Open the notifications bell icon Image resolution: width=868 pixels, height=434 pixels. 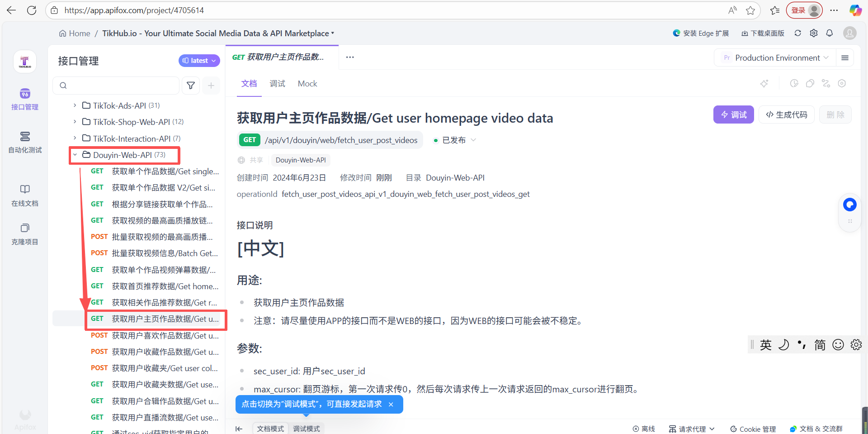point(829,33)
